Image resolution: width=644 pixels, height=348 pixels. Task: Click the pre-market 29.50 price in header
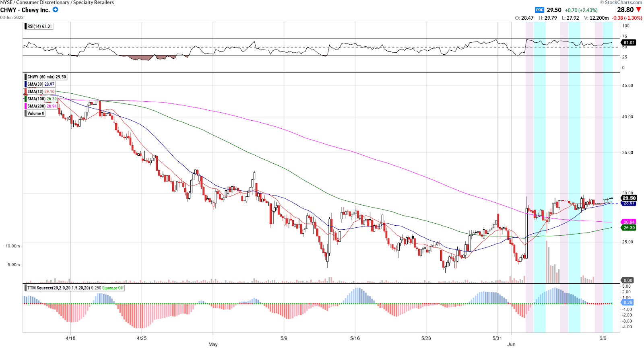point(554,10)
